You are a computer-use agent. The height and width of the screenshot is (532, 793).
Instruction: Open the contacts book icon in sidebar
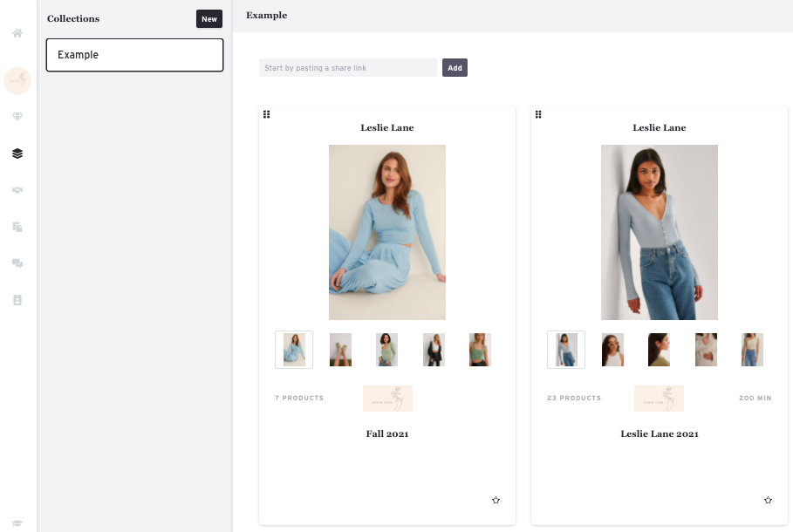(17, 299)
